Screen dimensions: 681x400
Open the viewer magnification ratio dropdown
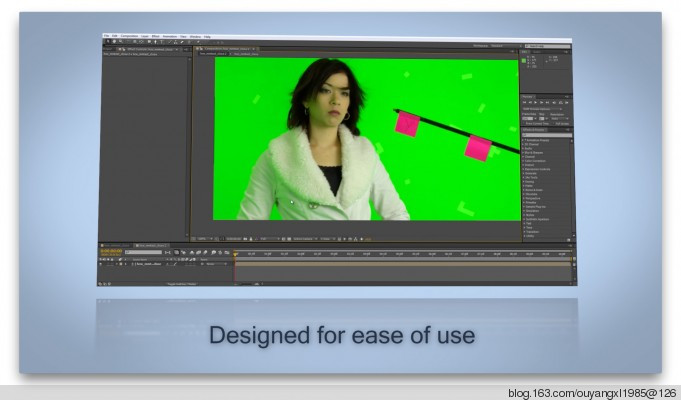pyautogui.click(x=204, y=238)
